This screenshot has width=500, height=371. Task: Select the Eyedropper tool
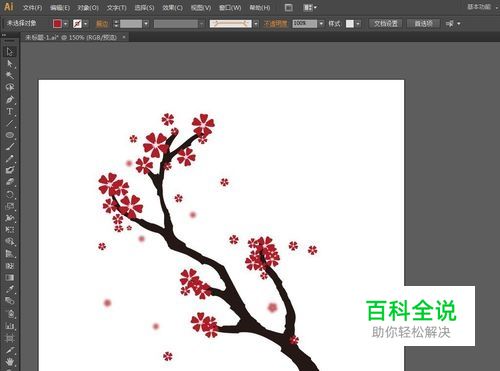point(10,289)
